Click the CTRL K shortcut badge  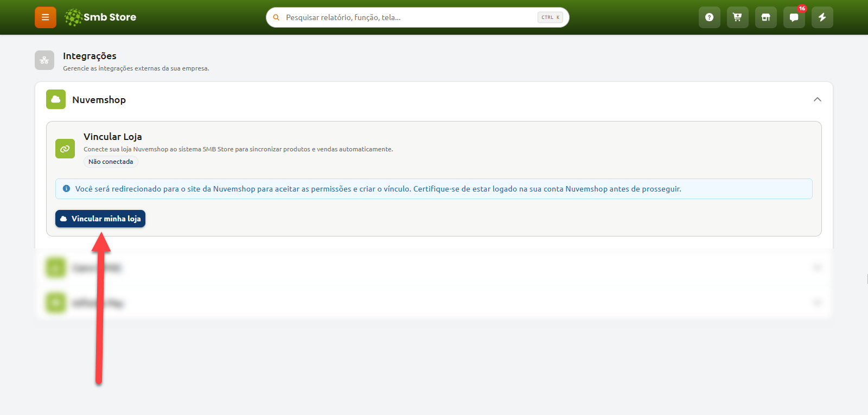[550, 17]
